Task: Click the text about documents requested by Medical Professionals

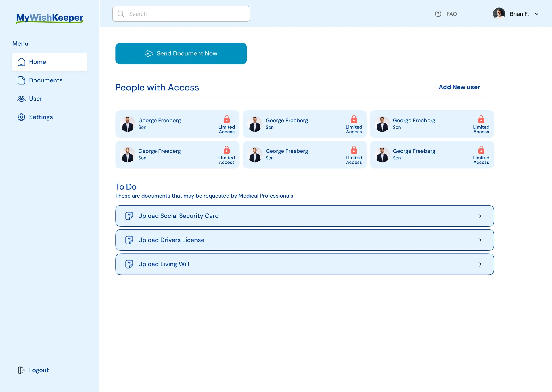Action: (204, 196)
